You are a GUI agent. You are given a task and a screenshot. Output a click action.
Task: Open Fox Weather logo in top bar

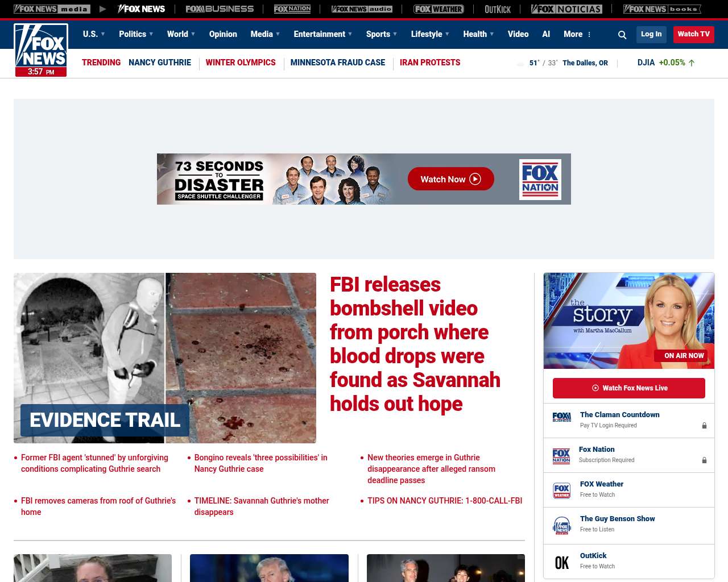click(439, 9)
